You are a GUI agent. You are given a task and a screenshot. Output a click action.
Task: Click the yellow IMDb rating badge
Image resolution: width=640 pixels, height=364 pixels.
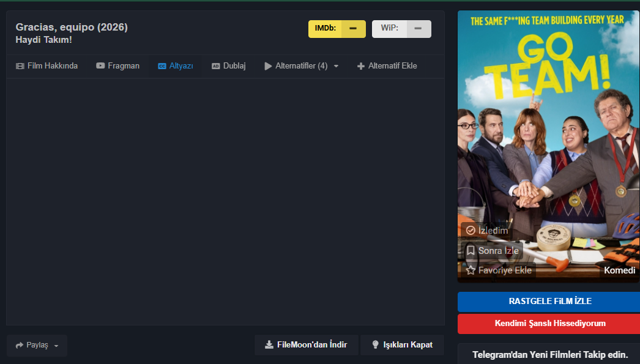337,29
